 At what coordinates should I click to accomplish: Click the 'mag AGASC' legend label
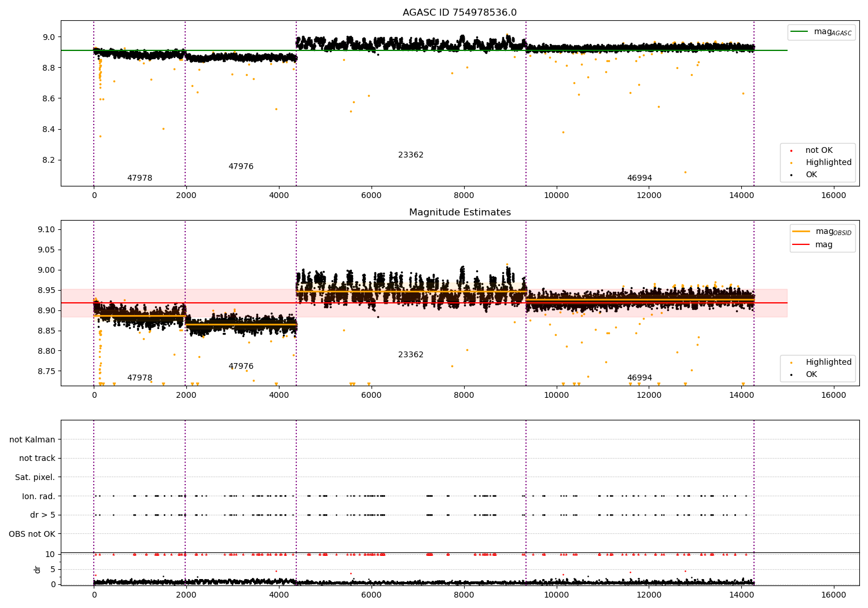coord(833,32)
